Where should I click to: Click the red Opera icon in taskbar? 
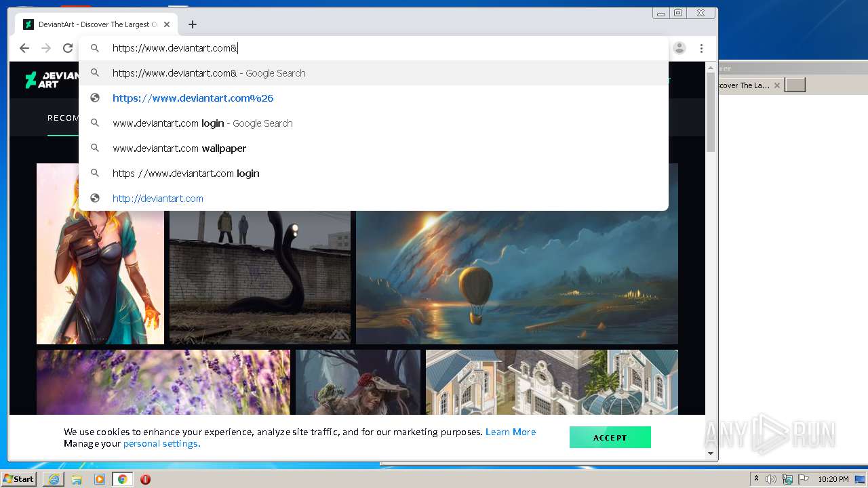(145, 479)
